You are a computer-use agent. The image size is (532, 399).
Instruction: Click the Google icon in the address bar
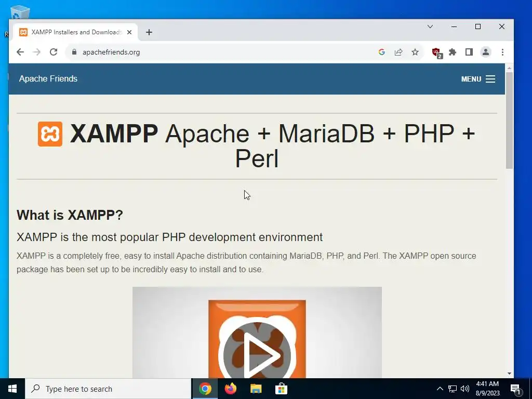pyautogui.click(x=382, y=52)
